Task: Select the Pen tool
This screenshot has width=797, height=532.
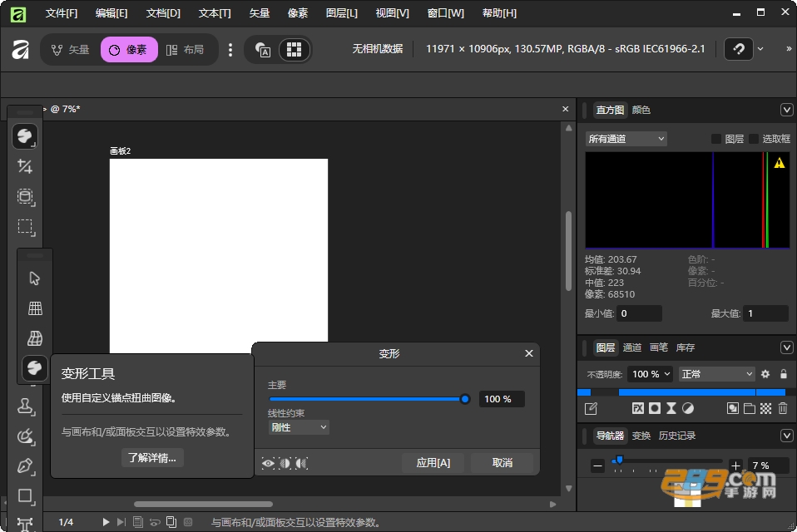Action: 26,466
